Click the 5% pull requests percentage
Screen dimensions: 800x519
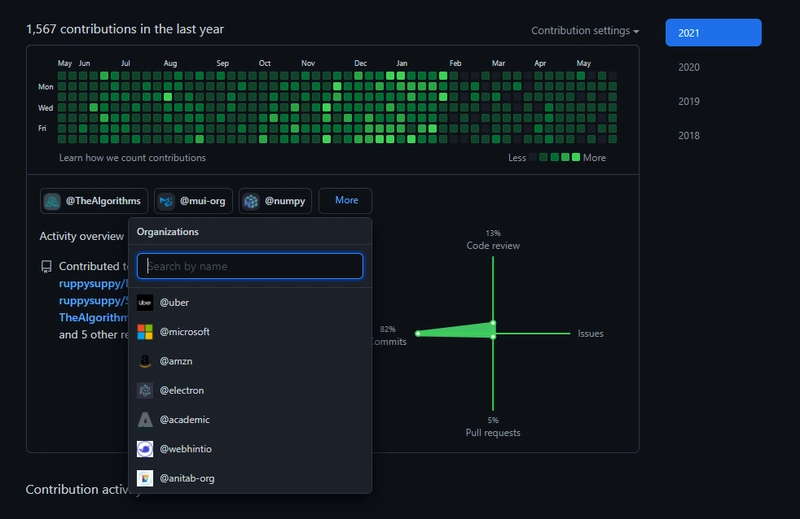493,420
